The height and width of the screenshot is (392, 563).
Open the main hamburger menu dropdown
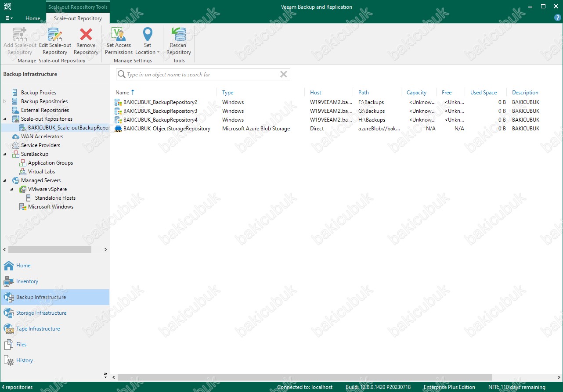9,18
